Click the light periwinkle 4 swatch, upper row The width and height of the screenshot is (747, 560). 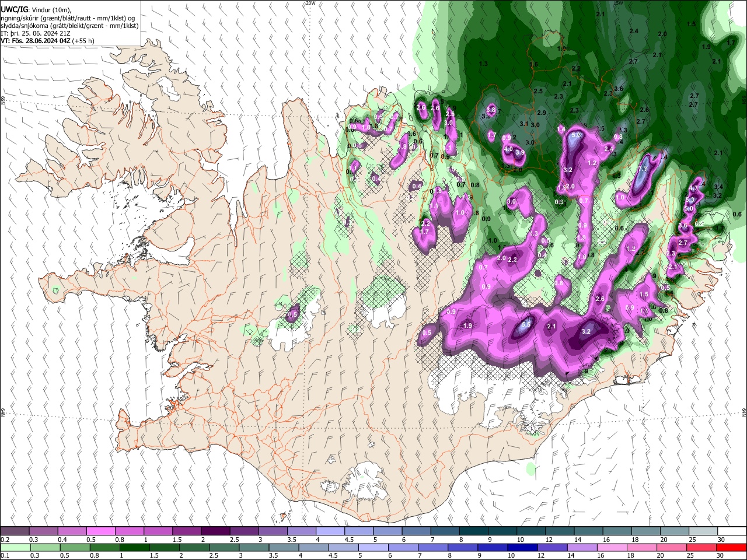coord(330,531)
